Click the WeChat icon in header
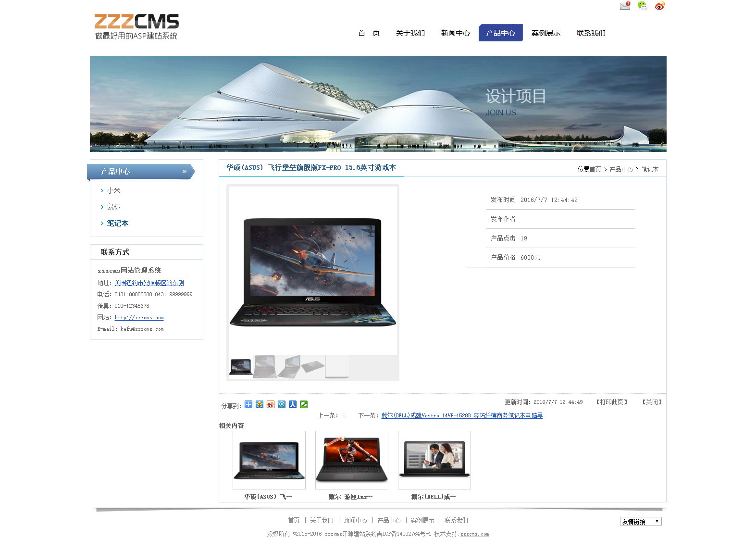This screenshot has width=756, height=551. (x=642, y=6)
